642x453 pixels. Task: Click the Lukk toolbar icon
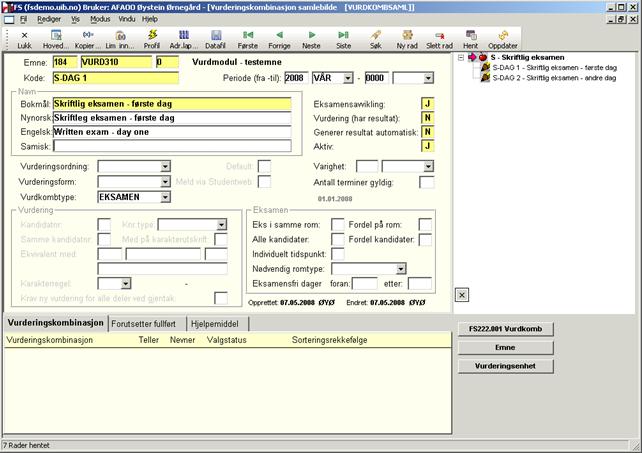tap(25, 36)
